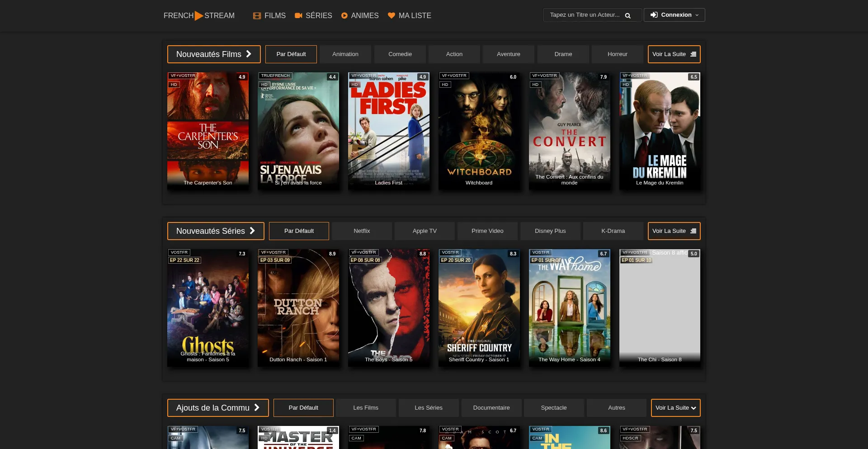This screenshot has height=449, width=868.
Task: Show Les Films in community additions
Action: tap(366, 408)
